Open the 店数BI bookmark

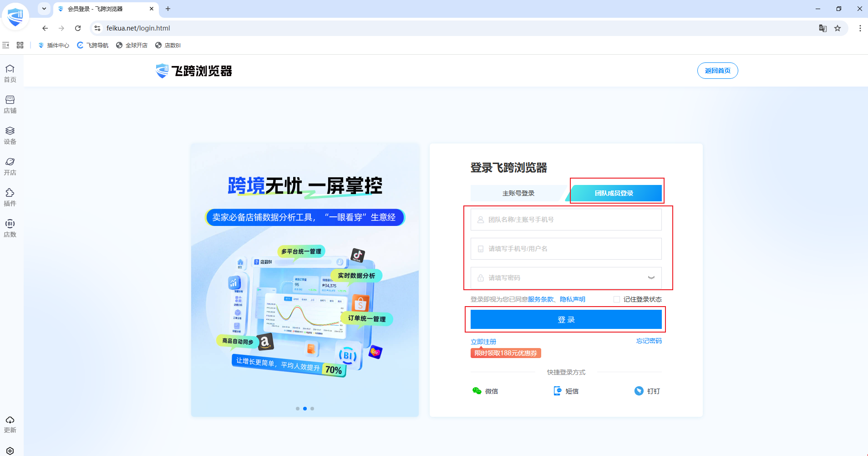click(x=168, y=45)
